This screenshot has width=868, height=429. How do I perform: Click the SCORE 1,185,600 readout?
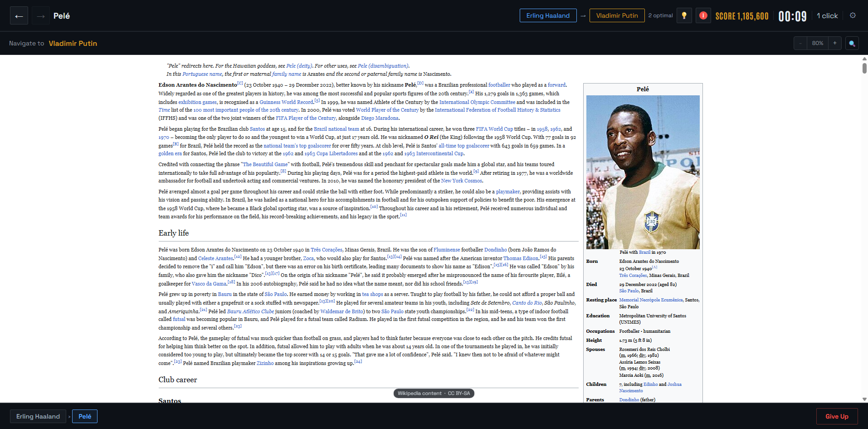pyautogui.click(x=742, y=16)
